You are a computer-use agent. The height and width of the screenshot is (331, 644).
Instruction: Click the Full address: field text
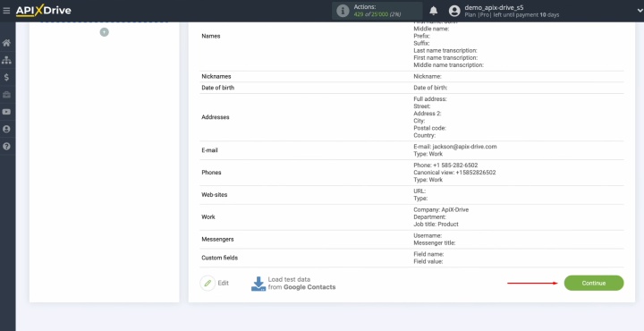coord(430,99)
